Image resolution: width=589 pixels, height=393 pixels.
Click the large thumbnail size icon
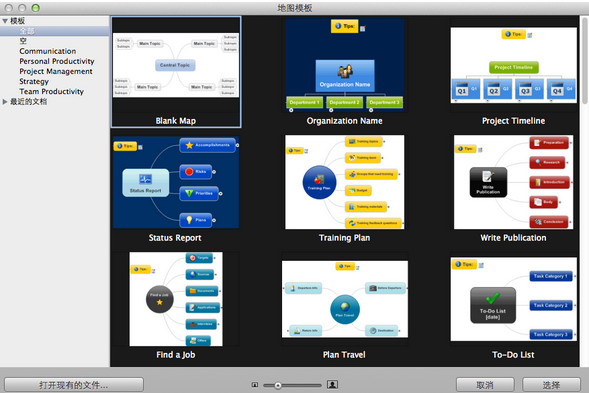332,384
